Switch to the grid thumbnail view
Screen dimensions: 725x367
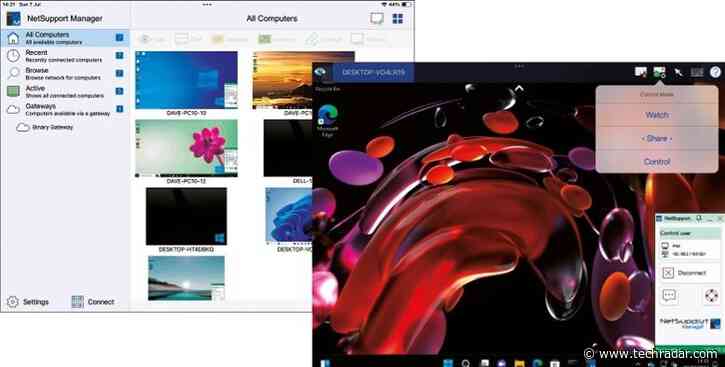(x=398, y=18)
